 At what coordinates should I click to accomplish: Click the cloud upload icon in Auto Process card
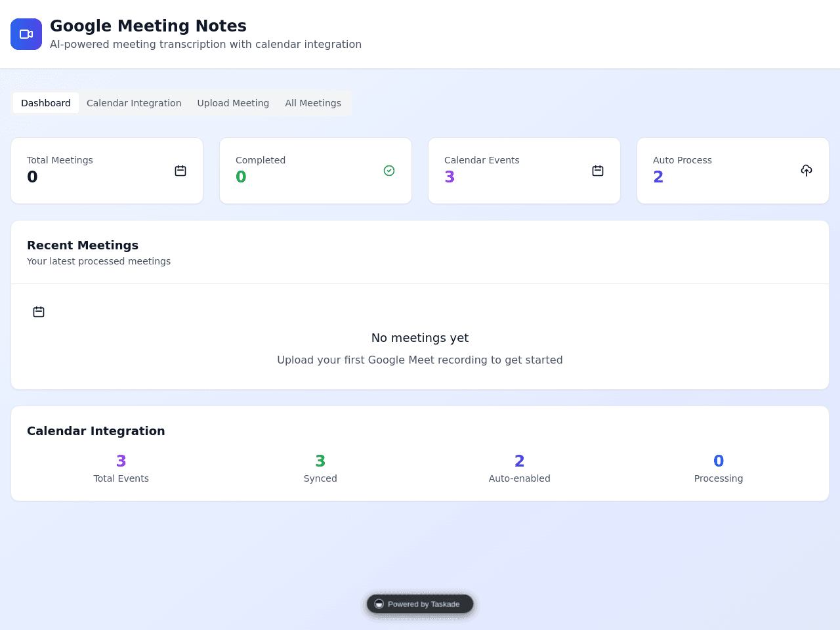pyautogui.click(x=807, y=171)
